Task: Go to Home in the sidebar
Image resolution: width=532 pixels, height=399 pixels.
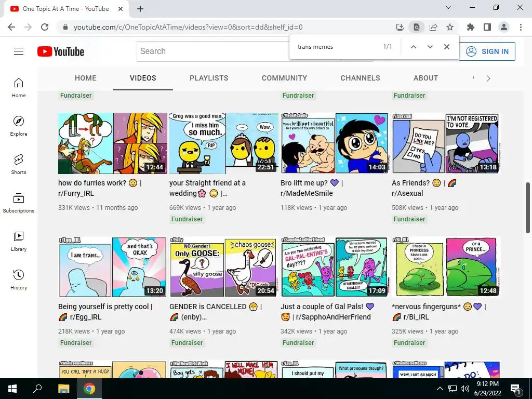Action: [x=19, y=88]
